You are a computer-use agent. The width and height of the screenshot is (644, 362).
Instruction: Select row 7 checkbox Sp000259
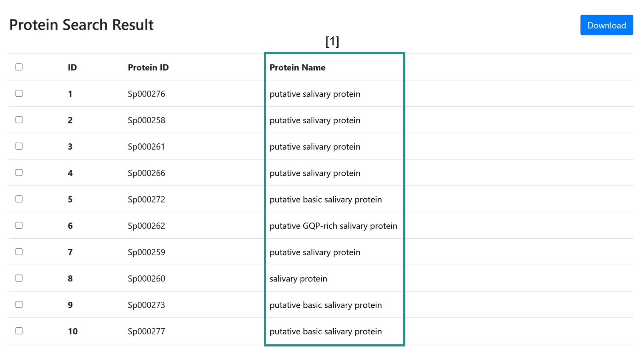(x=19, y=252)
